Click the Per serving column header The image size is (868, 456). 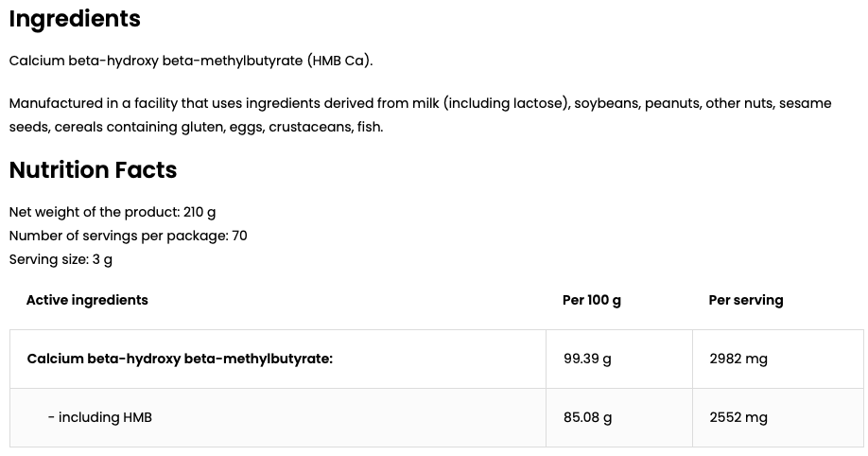(x=746, y=300)
